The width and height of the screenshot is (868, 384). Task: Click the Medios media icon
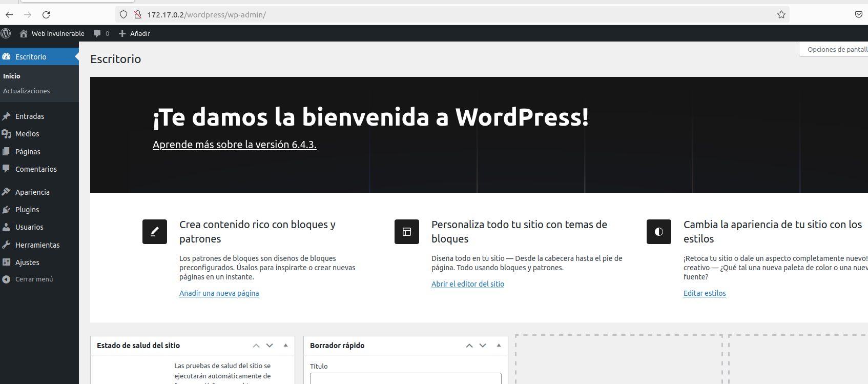point(6,134)
